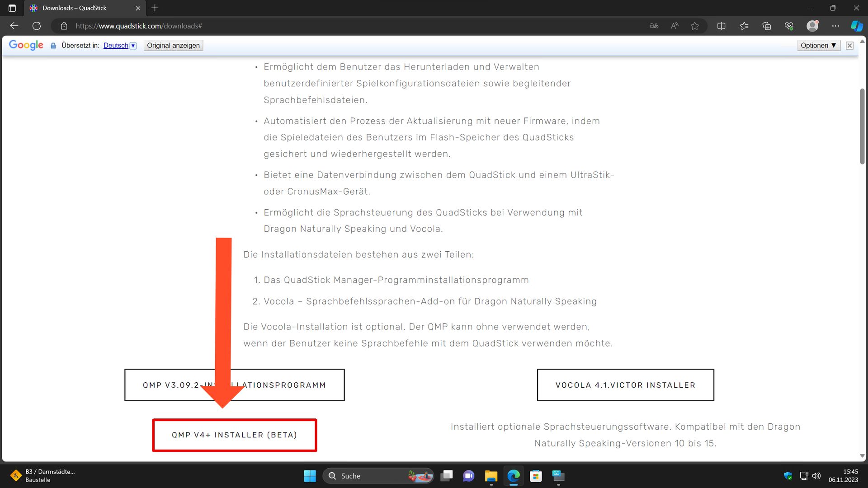This screenshot has height=488, width=868.
Task: Open the Teams chat taskbar icon
Action: tap(469, 476)
